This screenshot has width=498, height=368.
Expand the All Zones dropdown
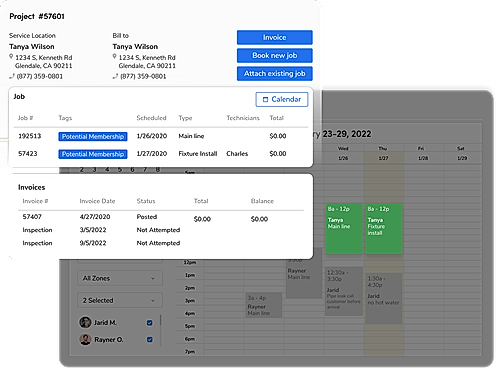[120, 278]
